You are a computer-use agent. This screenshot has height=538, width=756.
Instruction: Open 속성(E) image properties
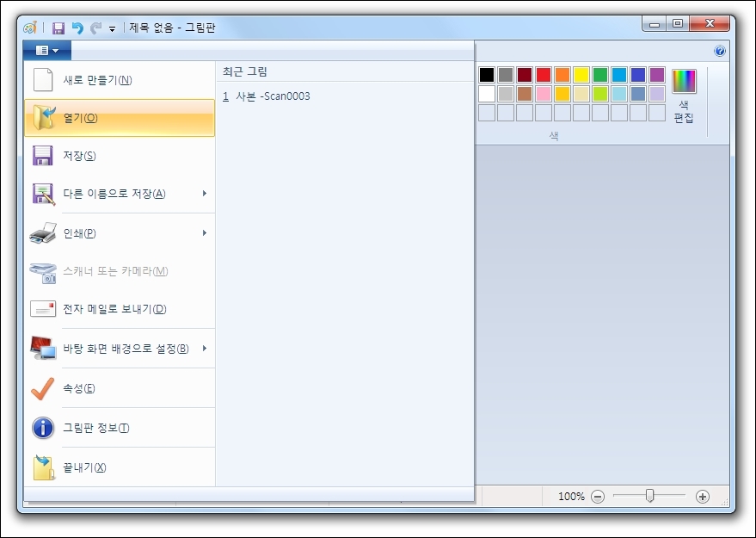[119, 388]
